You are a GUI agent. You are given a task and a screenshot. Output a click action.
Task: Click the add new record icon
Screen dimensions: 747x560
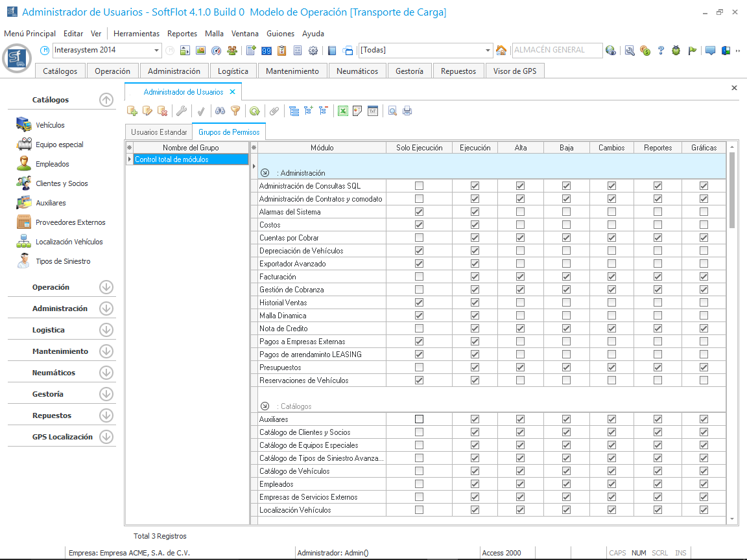coord(132,111)
